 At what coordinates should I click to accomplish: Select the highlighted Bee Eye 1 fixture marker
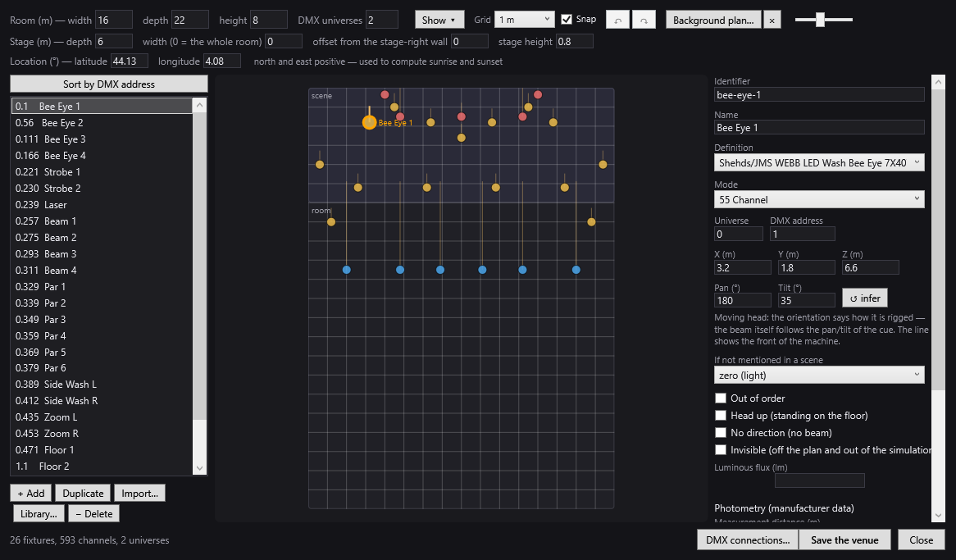coord(370,123)
